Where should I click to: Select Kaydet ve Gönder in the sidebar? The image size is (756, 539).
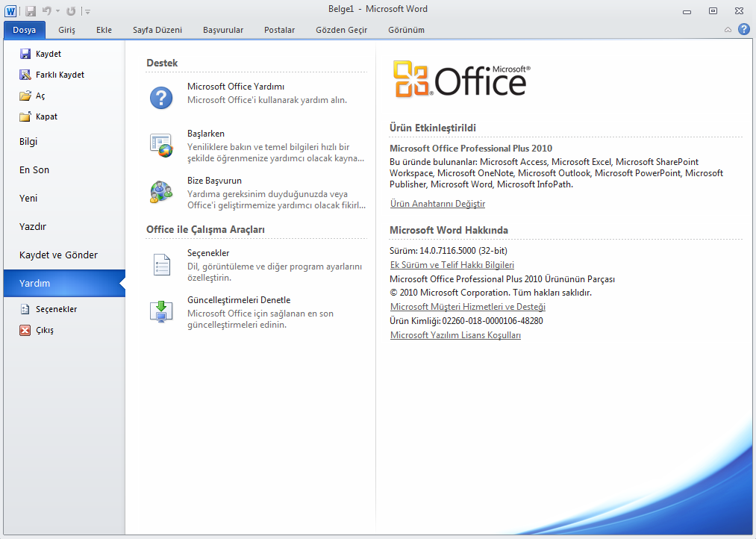pos(58,255)
